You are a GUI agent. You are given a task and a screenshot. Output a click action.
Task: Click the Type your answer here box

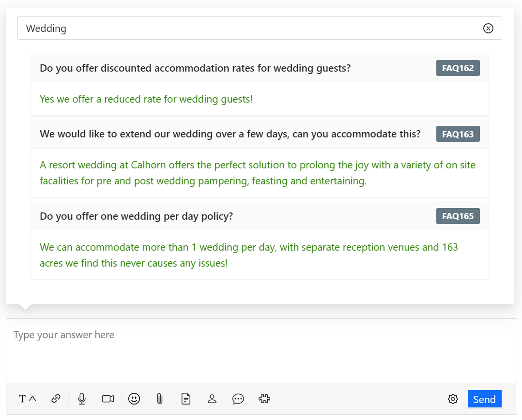261,351
